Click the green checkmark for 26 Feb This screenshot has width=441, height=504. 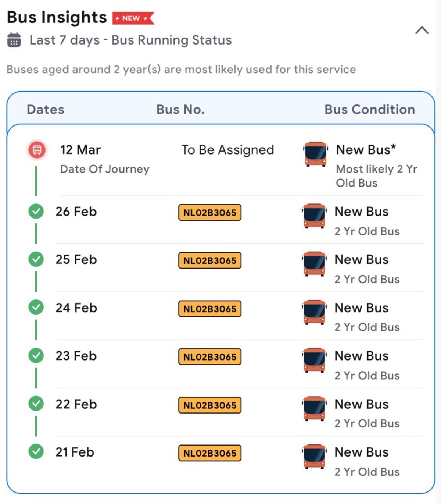36,212
